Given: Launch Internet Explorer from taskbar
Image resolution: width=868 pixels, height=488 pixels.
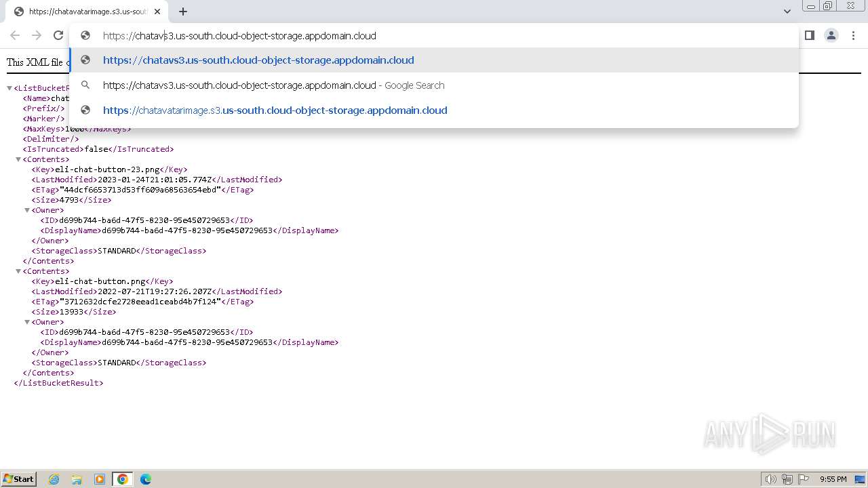Looking at the screenshot, I should [54, 479].
